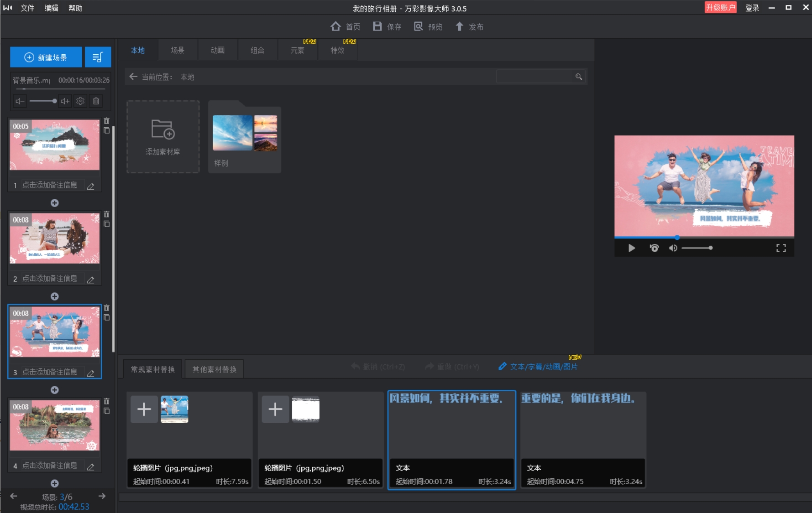Raise background music volume icon
This screenshot has height=513, width=812.
65,101
